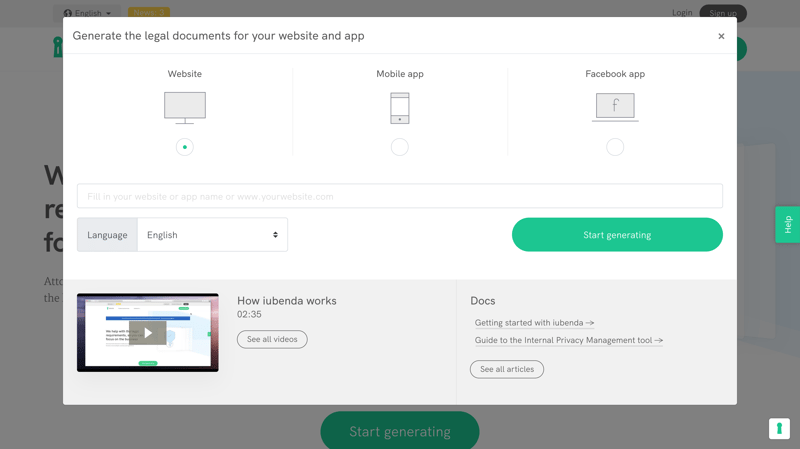This screenshot has height=449, width=800.
Task: Select the Mobile app radio button
Action: coord(400,147)
